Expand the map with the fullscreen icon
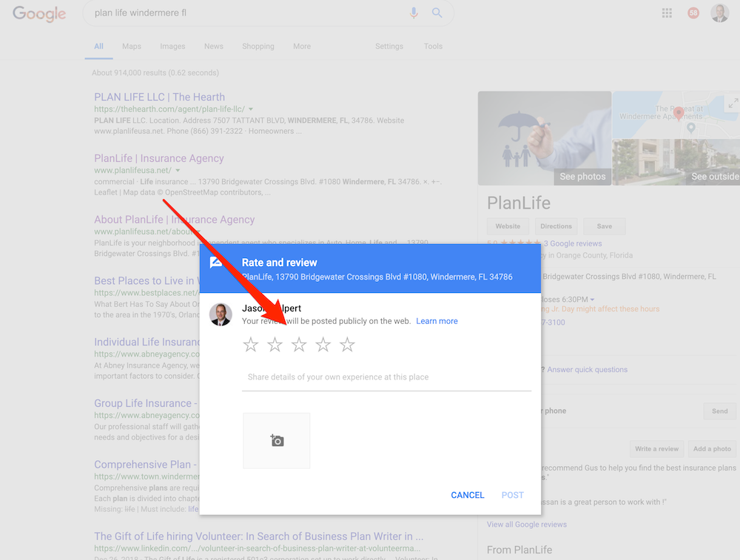This screenshot has width=740, height=560. [x=733, y=104]
